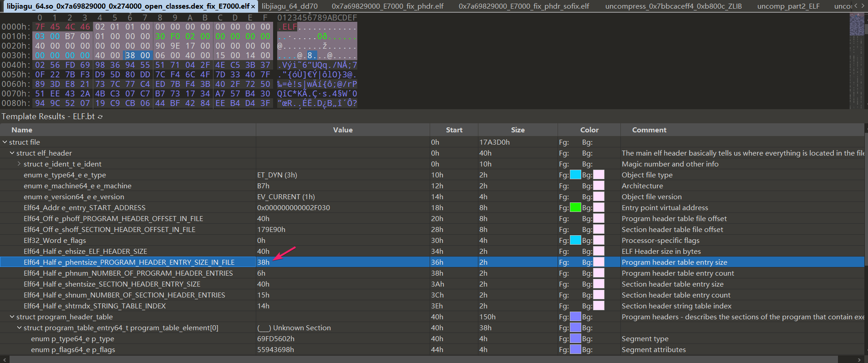
Task: Select the e_phnum_NUMBER_OF_PROGRAM_HEADER_ENTRIES row
Action: (128, 273)
